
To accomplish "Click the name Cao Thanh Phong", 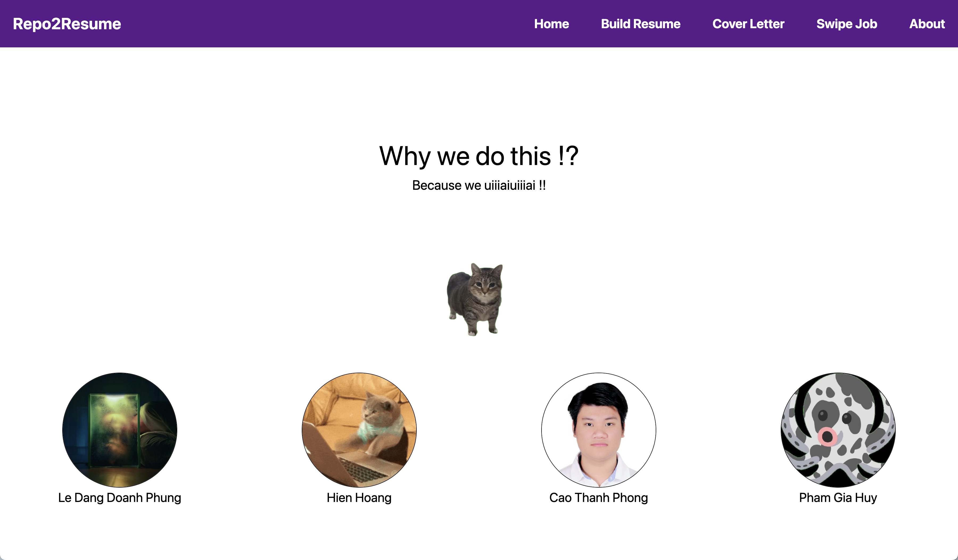I will (598, 498).
